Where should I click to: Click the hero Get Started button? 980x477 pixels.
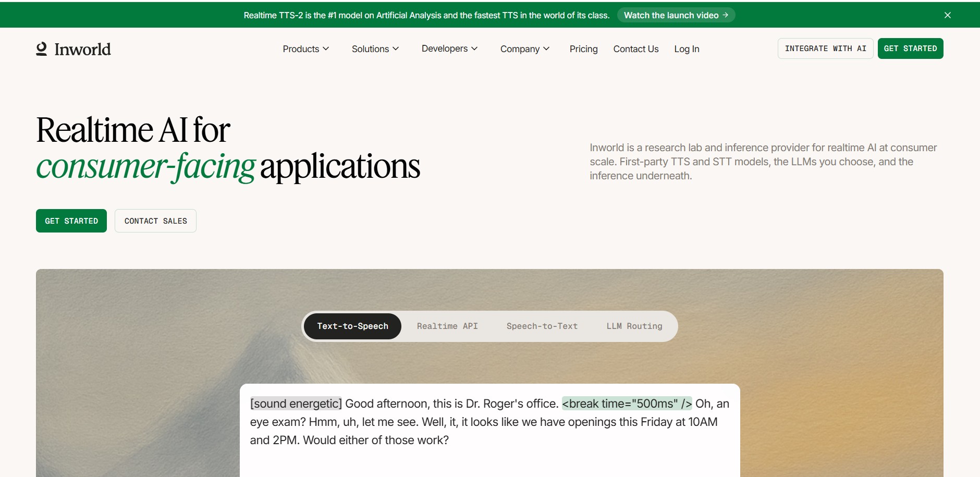click(x=71, y=221)
